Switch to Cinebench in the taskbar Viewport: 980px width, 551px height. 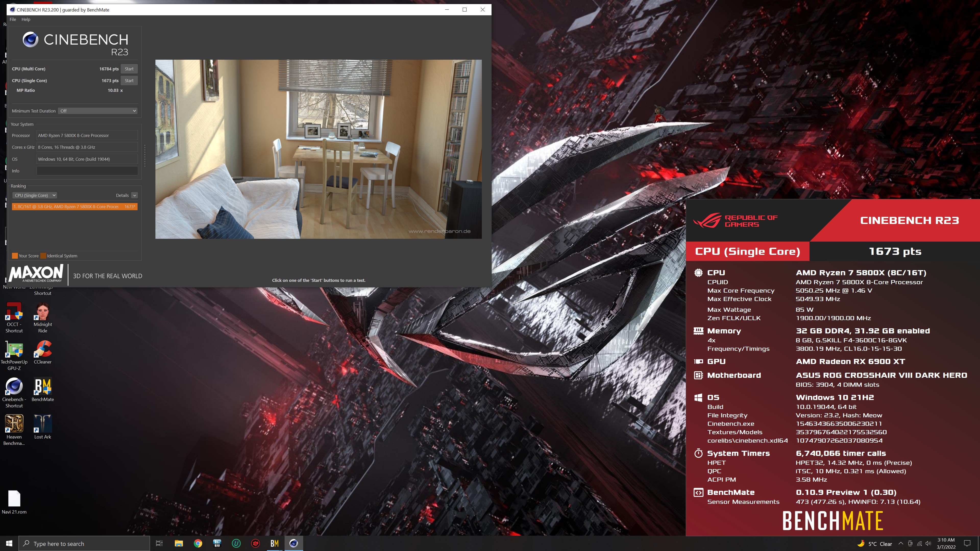[294, 543]
